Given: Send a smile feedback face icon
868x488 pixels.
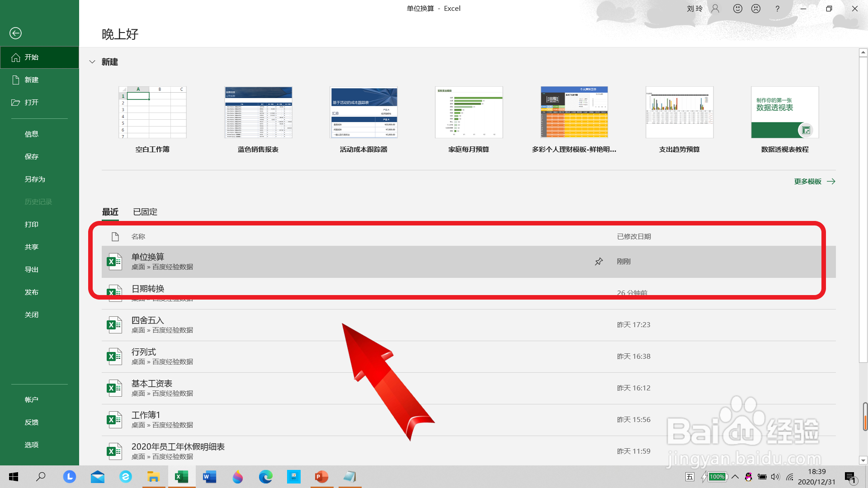Looking at the screenshot, I should [x=738, y=9].
